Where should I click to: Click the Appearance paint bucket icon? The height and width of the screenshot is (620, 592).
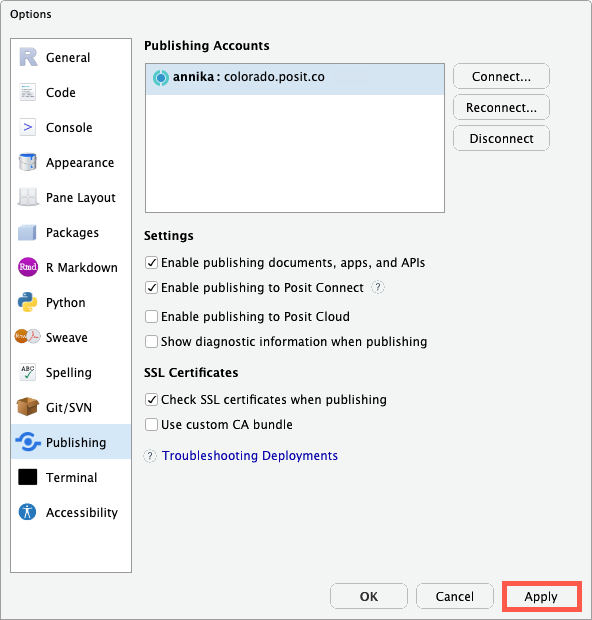[x=28, y=162]
